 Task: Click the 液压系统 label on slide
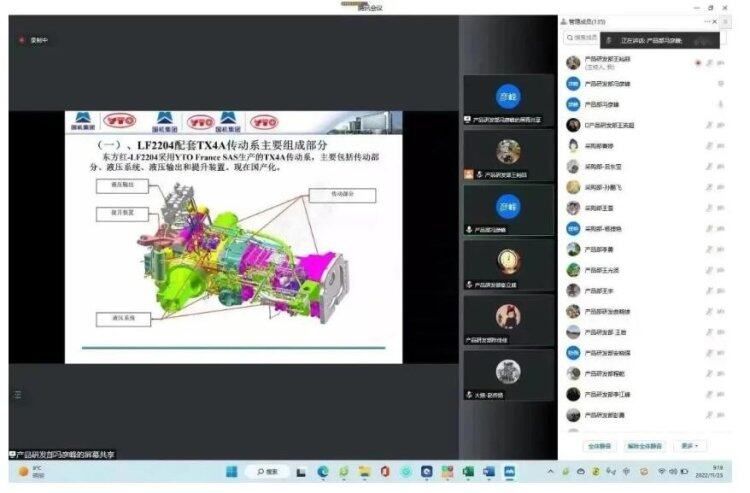[x=123, y=319]
